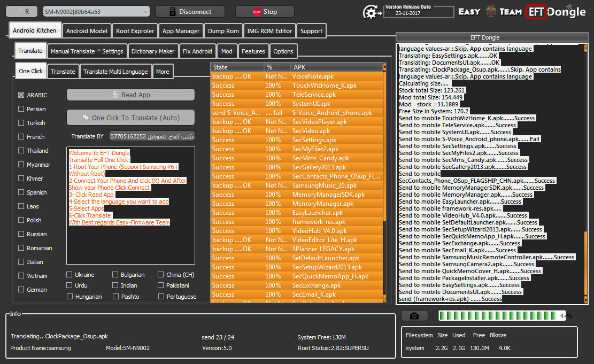Click the Version Release Date field
Image resolution: width=594 pixels, height=364 pixels.
(419, 12)
